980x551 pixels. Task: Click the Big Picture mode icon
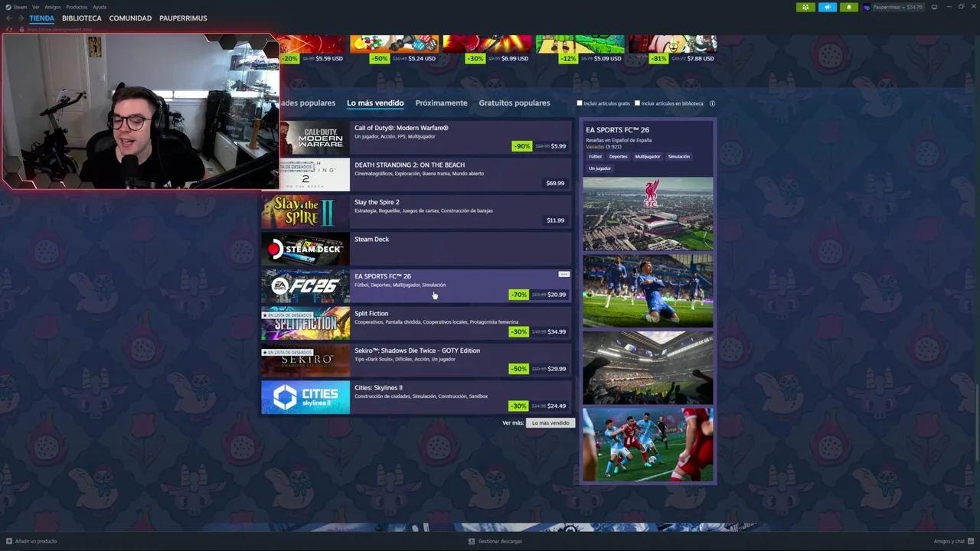pos(934,7)
